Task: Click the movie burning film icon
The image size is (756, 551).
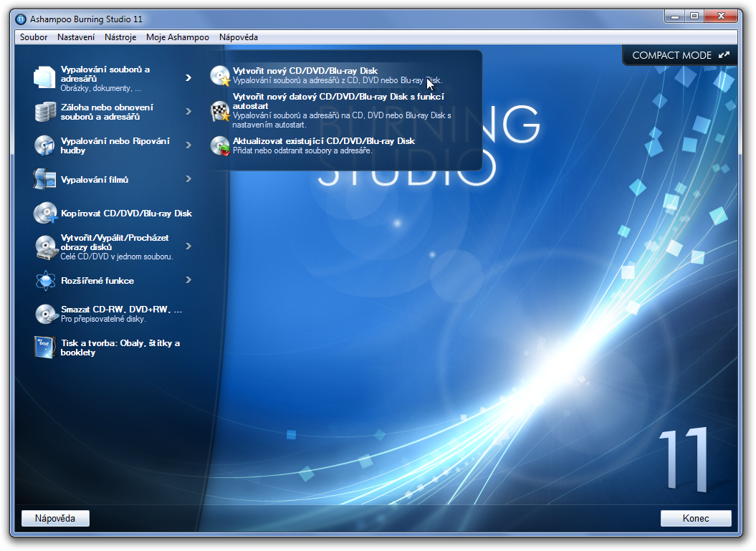Action: coord(45,179)
